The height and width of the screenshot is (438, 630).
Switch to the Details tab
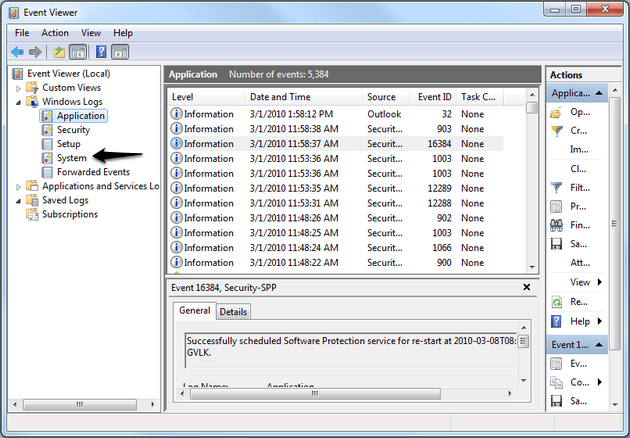pos(233,312)
